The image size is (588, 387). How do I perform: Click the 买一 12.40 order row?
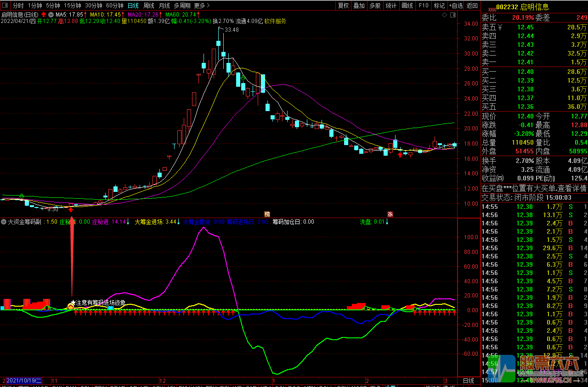534,72
